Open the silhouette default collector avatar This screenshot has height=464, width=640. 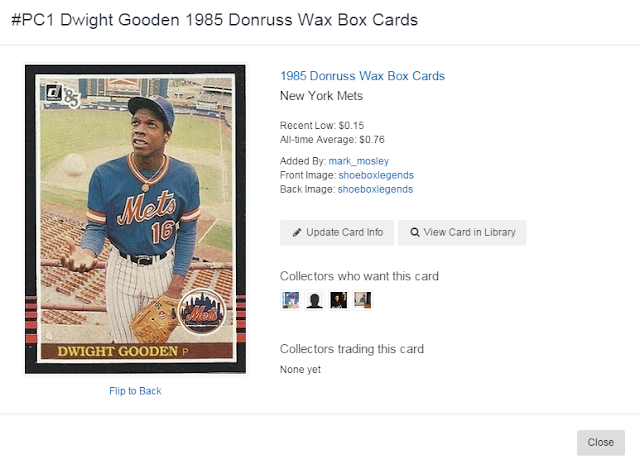point(315,300)
